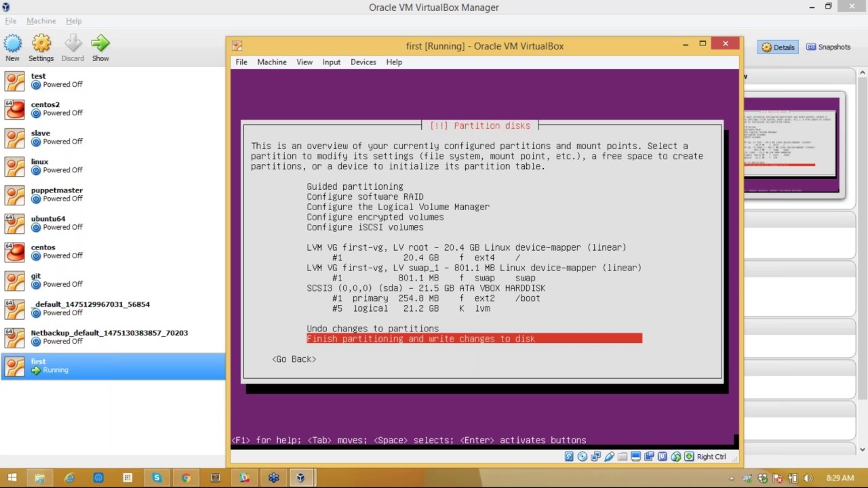Open Help menu in VirtualBox Manager
The image size is (868, 488).
(x=74, y=21)
